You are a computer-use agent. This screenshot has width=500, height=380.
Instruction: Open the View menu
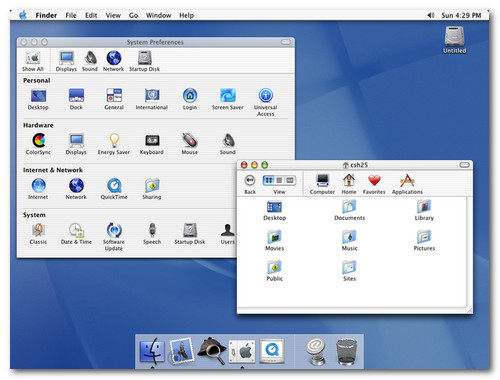pos(113,15)
